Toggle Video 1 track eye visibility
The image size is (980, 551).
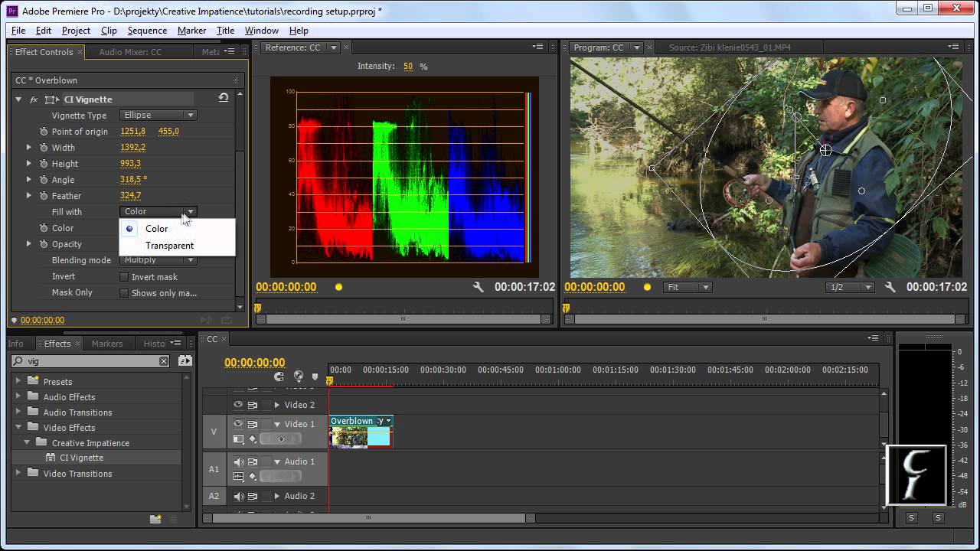pyautogui.click(x=238, y=424)
